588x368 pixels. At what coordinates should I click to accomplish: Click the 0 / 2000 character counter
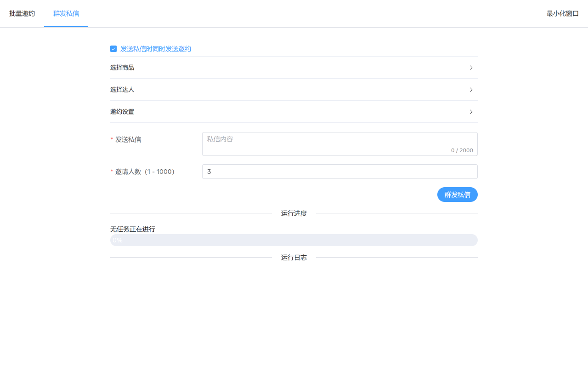tap(462, 150)
